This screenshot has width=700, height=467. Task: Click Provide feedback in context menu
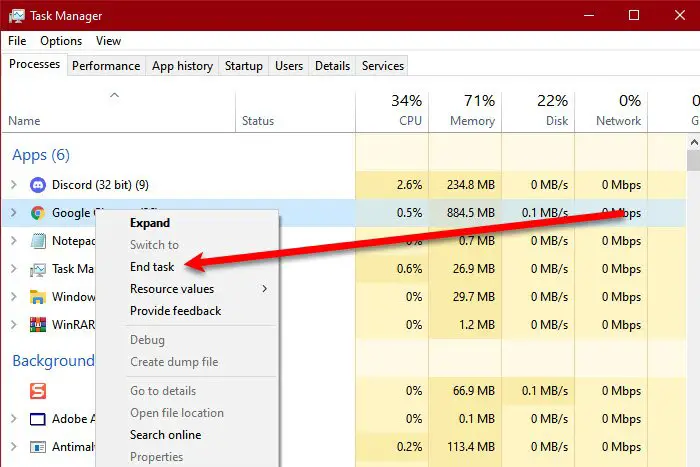pos(175,311)
